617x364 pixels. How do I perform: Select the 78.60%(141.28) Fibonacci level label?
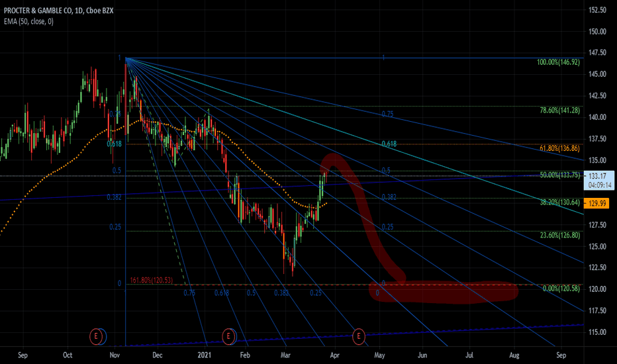tap(559, 111)
